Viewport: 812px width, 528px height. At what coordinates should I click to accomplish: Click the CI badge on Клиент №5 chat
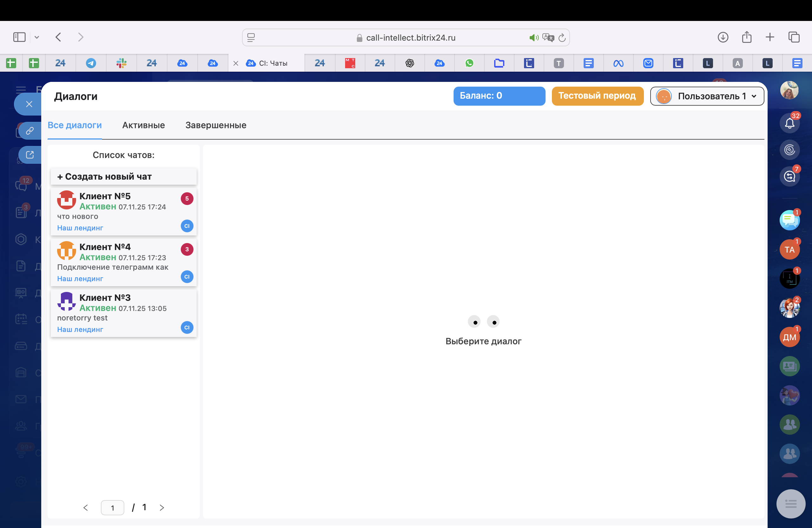(x=187, y=226)
